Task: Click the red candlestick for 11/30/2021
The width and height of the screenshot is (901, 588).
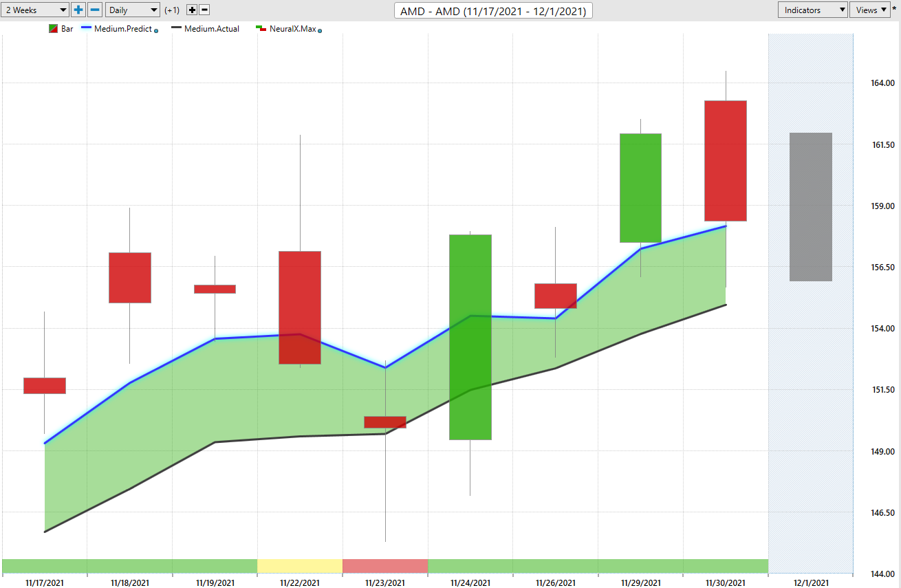Action: point(726,161)
